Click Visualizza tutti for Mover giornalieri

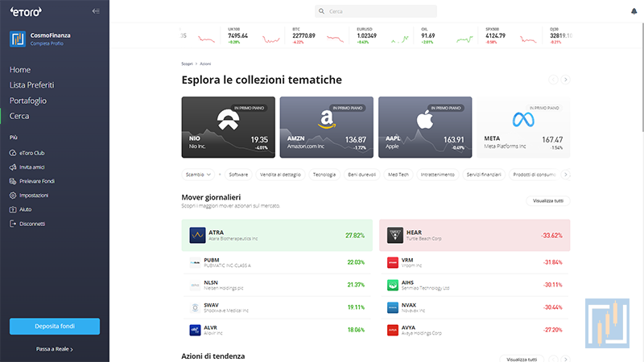pos(548,200)
